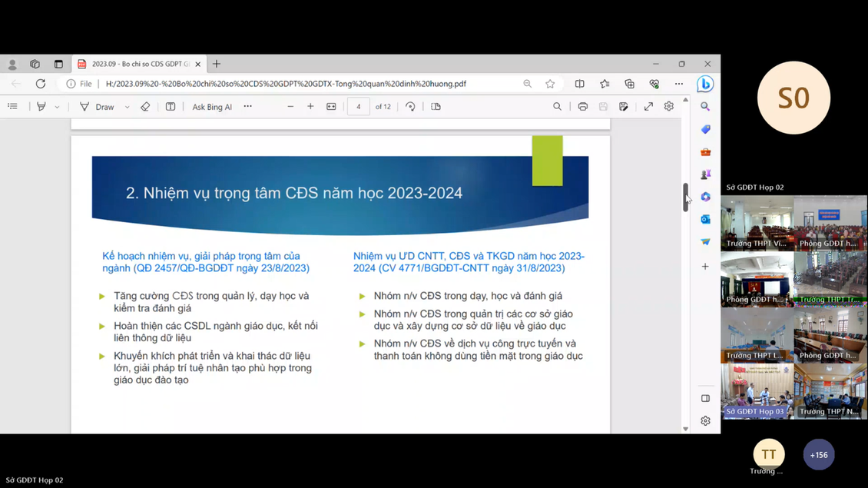Image resolution: width=868 pixels, height=488 pixels.
Task: Toggle fit to width view
Action: click(x=331, y=107)
